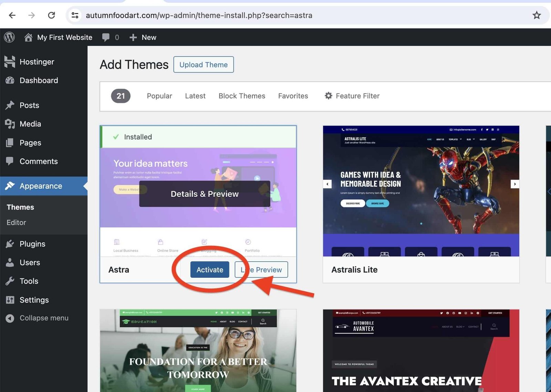The width and height of the screenshot is (551, 392).
Task: Click the Plugins plug icon
Action: 10,244
